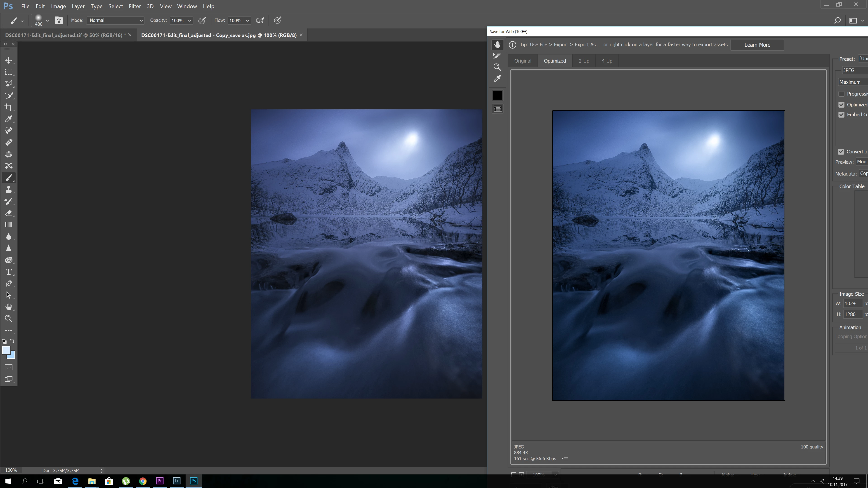Choose the Slice Select tool in Save for Web

pos(497,56)
